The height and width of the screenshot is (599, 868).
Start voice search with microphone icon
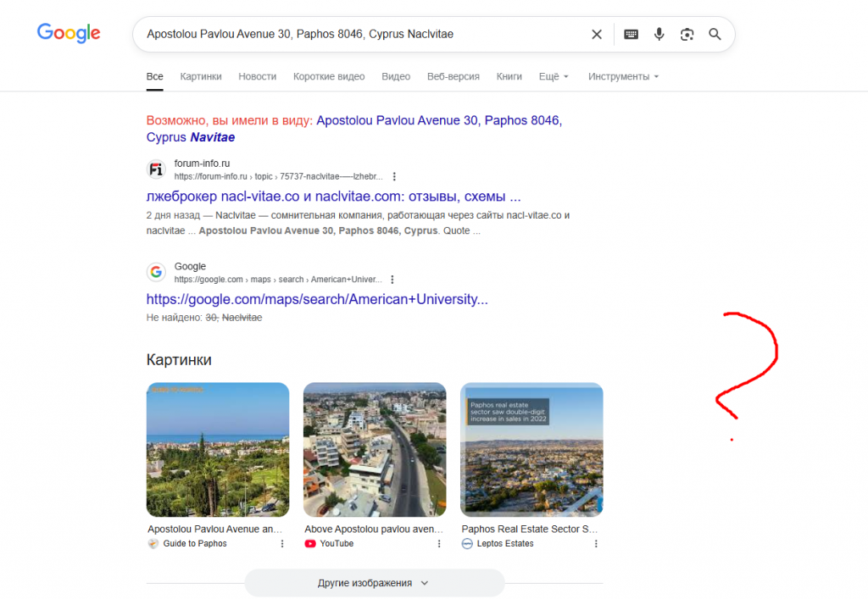pos(659,35)
